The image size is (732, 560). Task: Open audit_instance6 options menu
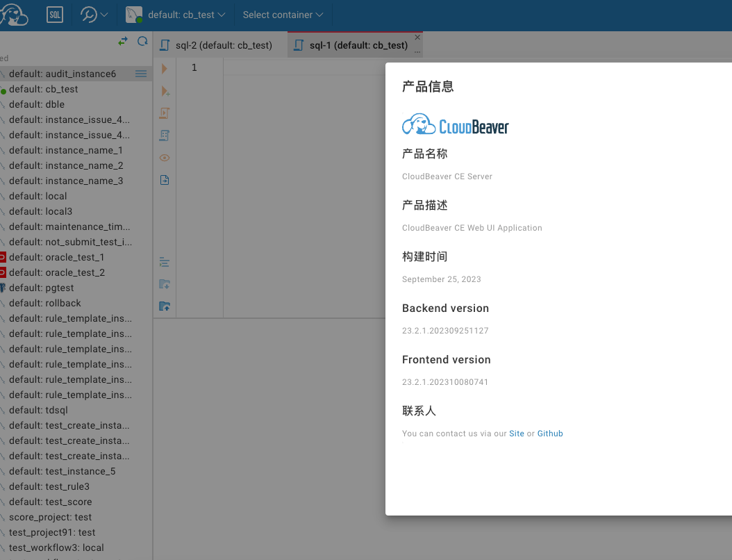coord(140,74)
